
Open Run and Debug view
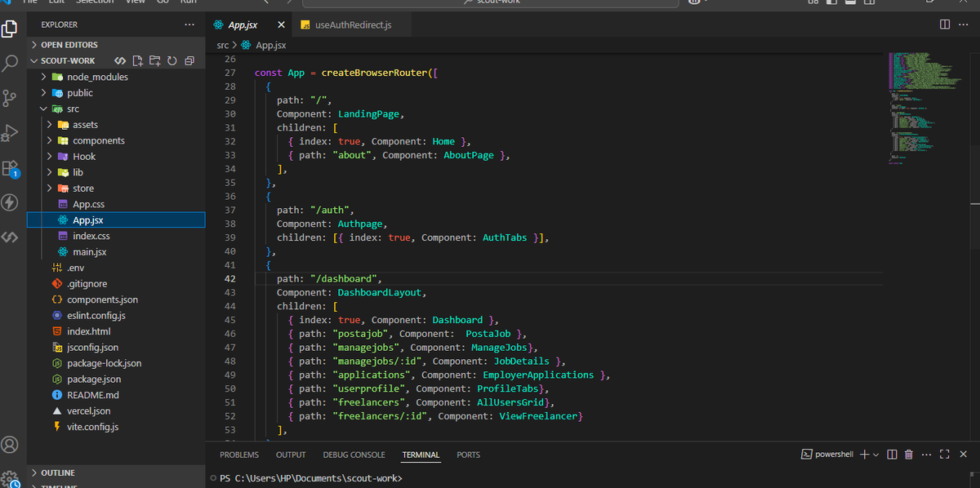click(x=10, y=132)
